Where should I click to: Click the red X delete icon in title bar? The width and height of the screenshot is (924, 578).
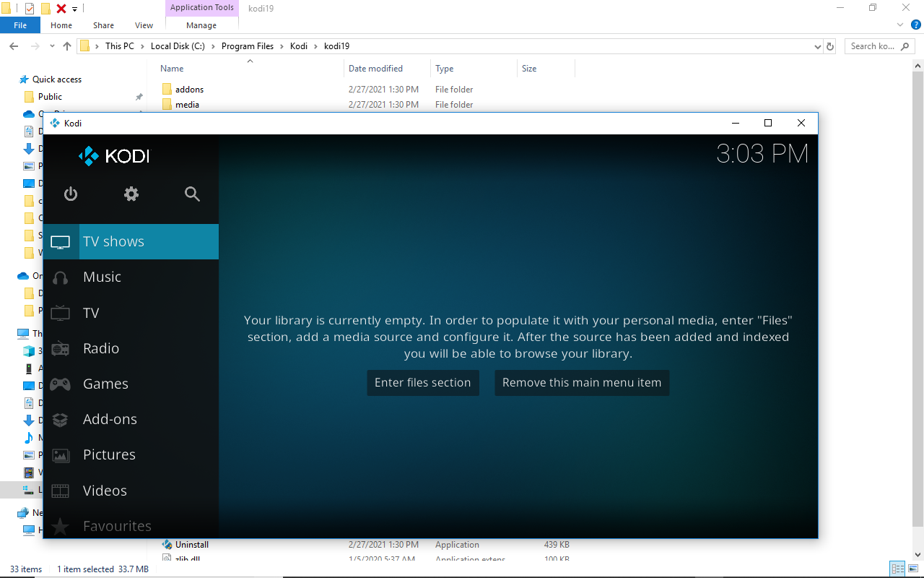[x=61, y=9]
